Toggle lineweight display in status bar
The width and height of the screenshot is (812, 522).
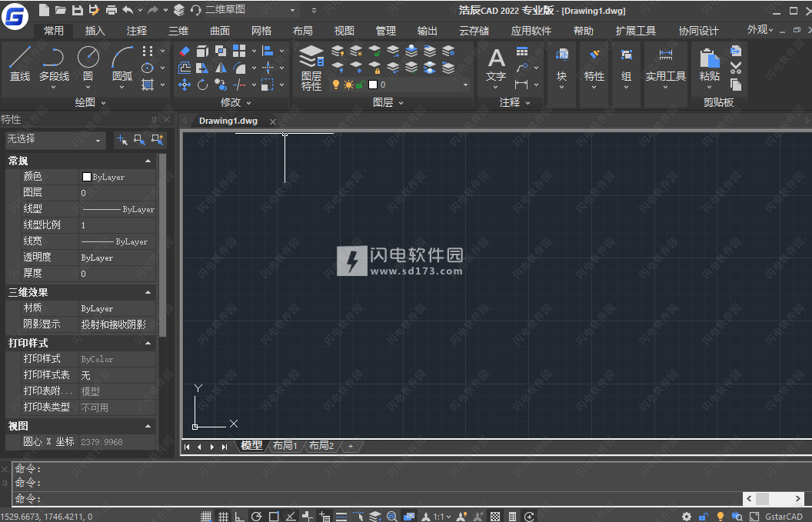pyautogui.click(x=341, y=517)
